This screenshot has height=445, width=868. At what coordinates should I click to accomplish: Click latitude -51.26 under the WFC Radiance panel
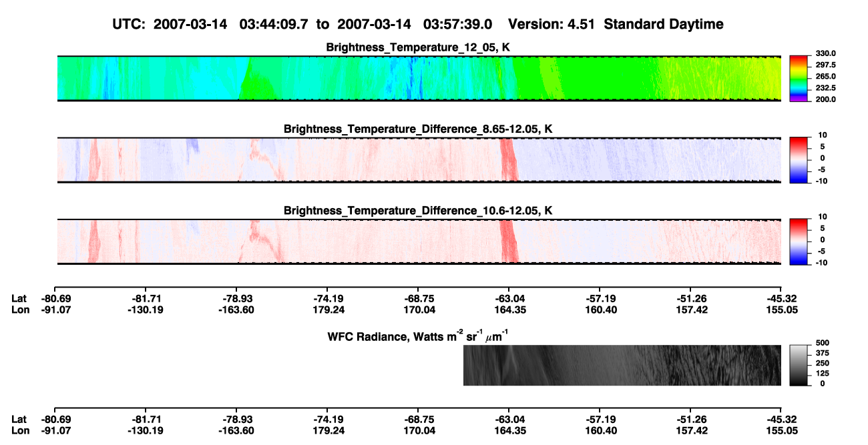[x=690, y=419]
